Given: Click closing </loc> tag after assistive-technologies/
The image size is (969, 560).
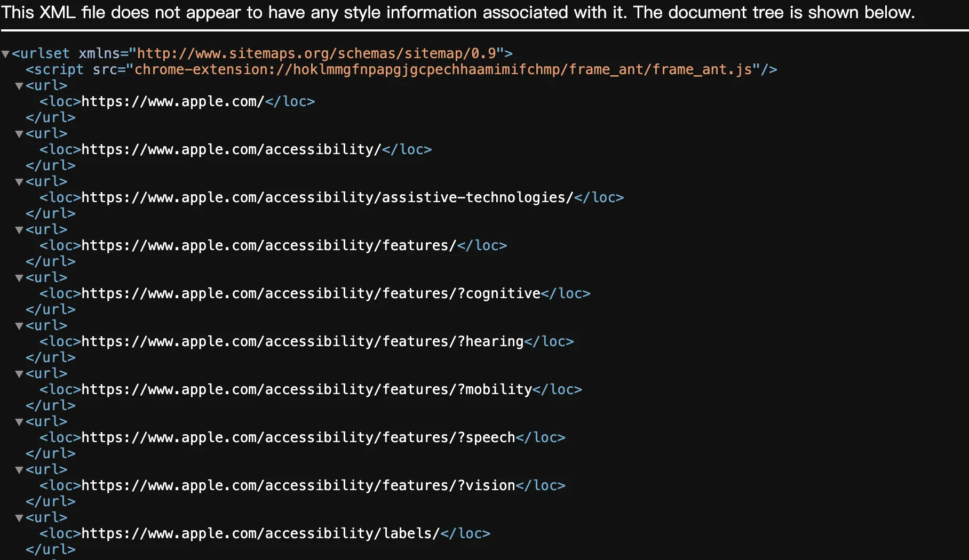Looking at the screenshot, I should click(599, 197).
